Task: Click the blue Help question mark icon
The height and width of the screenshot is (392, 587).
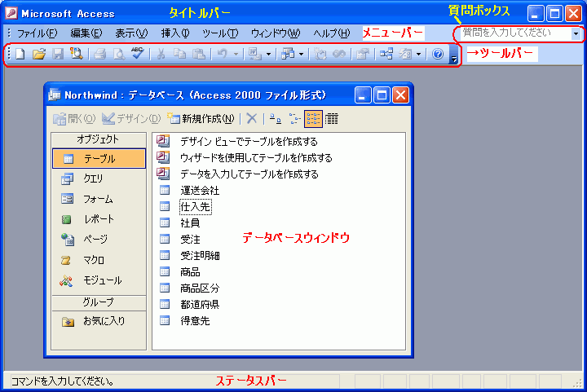Action: [x=438, y=55]
